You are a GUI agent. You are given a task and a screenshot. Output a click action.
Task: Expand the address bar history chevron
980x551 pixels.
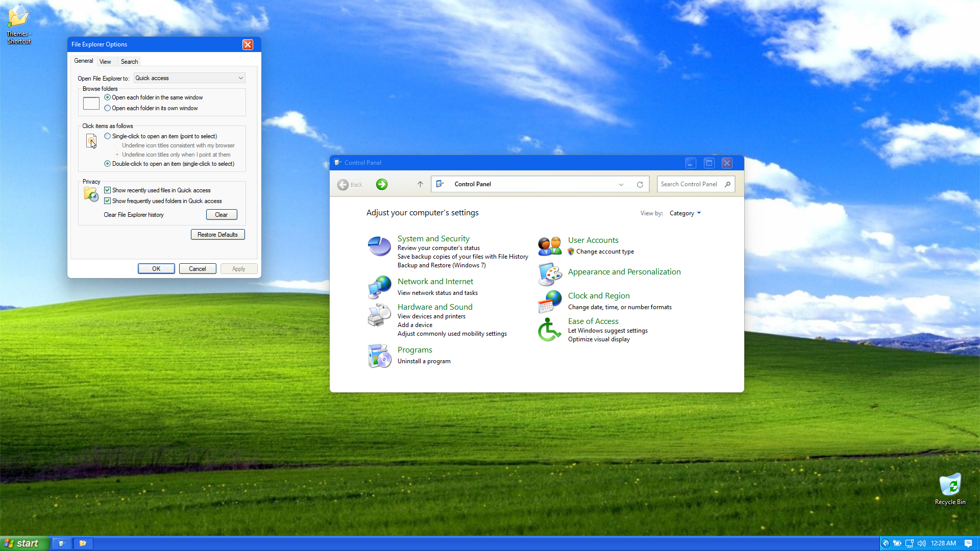click(x=621, y=185)
